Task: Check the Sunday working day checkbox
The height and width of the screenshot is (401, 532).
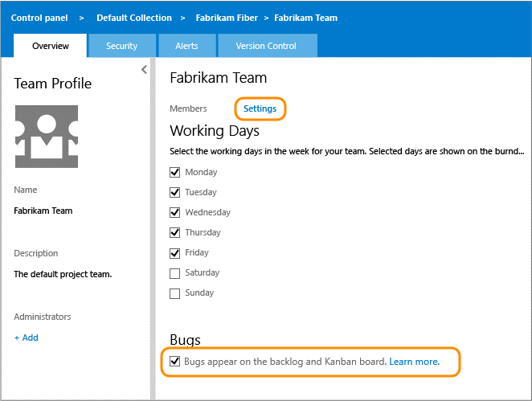Action: (175, 293)
